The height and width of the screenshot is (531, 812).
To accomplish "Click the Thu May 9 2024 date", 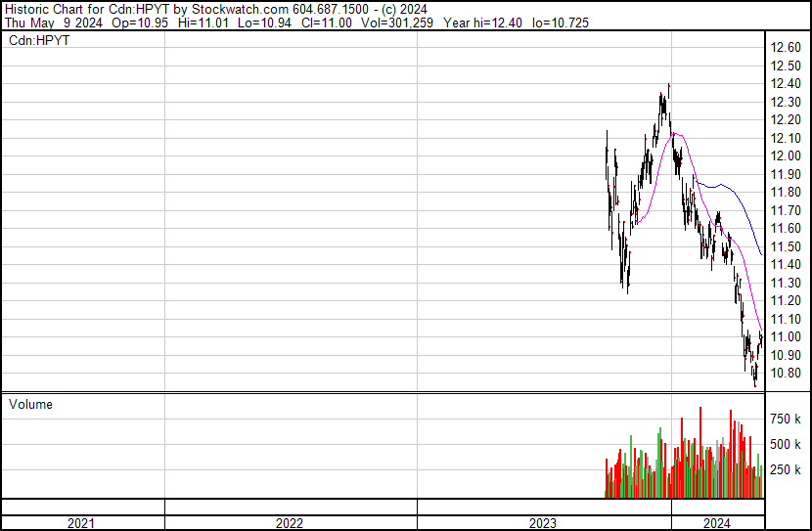I will tap(54, 22).
